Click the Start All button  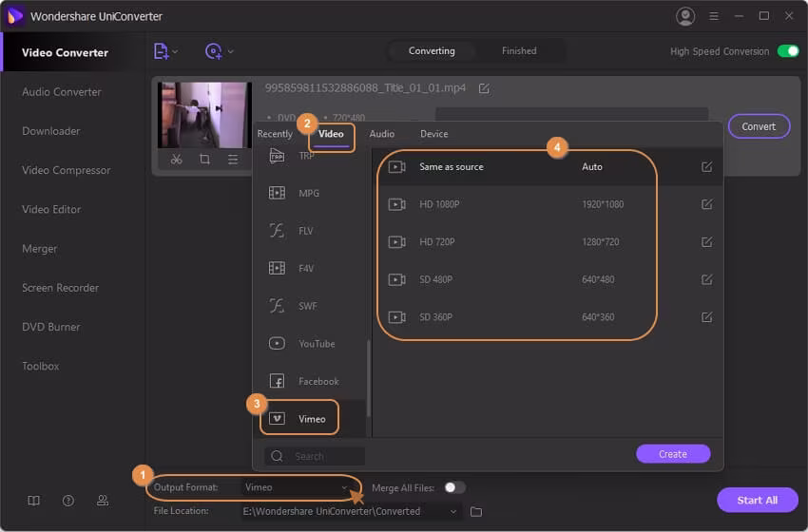point(757,500)
